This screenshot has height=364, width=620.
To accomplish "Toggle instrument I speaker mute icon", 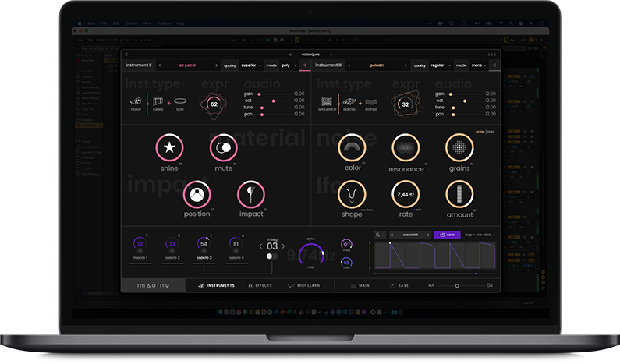I will pyautogui.click(x=305, y=65).
